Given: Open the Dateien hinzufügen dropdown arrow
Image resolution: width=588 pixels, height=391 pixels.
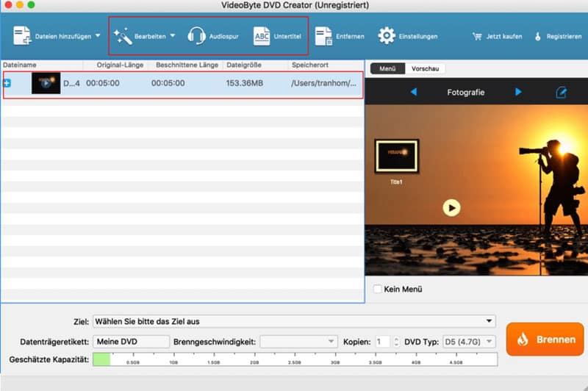Looking at the screenshot, I should click(98, 35).
